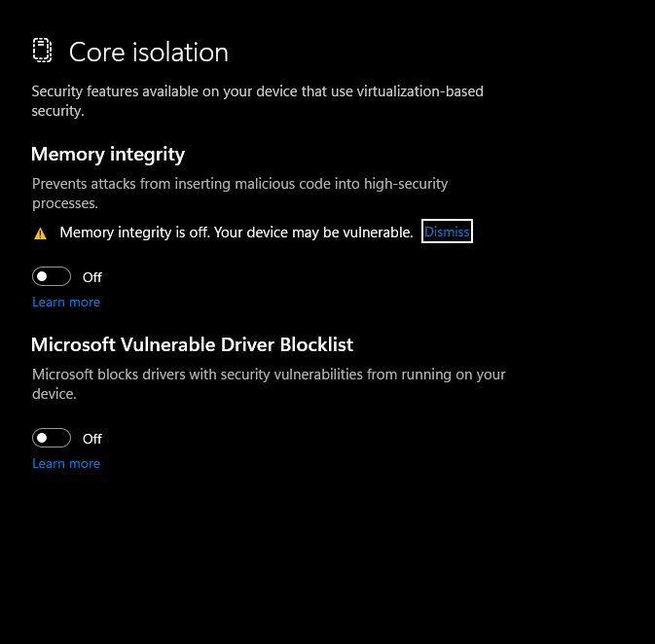Select the Microsoft Vulnerable Driver Blocklist heading

pos(192,344)
